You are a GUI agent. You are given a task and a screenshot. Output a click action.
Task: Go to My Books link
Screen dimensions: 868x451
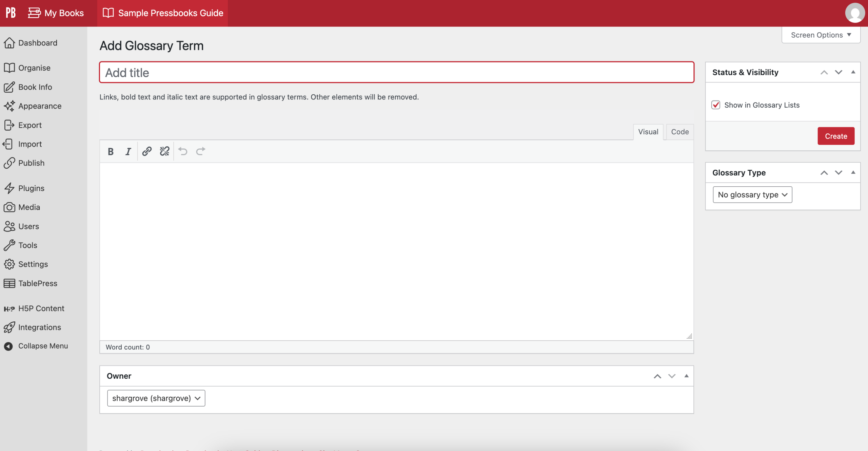click(x=56, y=13)
